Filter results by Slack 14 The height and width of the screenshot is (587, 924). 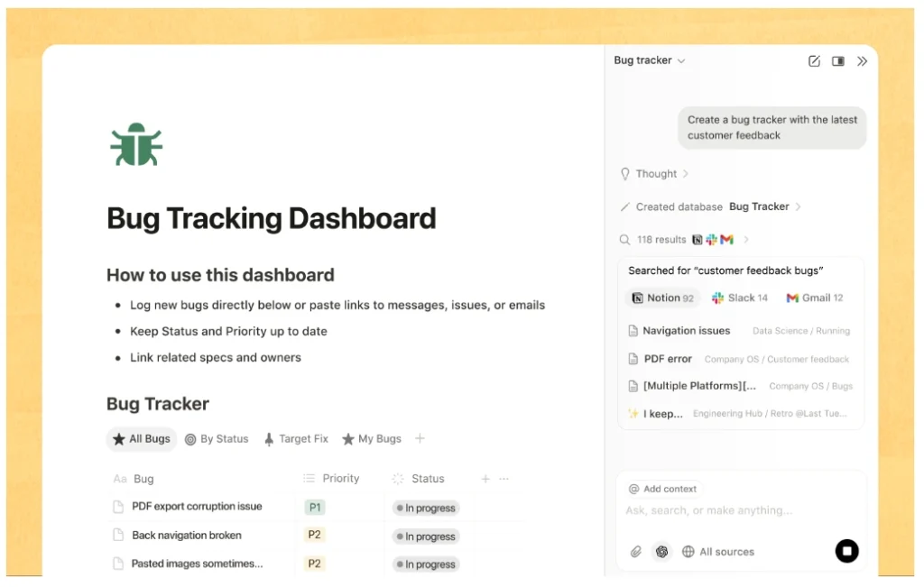(x=740, y=298)
